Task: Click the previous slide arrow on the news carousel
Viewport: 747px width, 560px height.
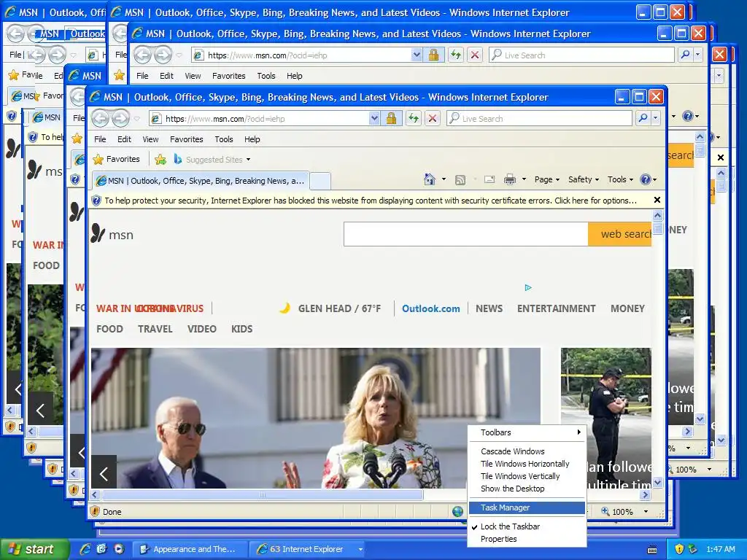Action: tap(104, 472)
